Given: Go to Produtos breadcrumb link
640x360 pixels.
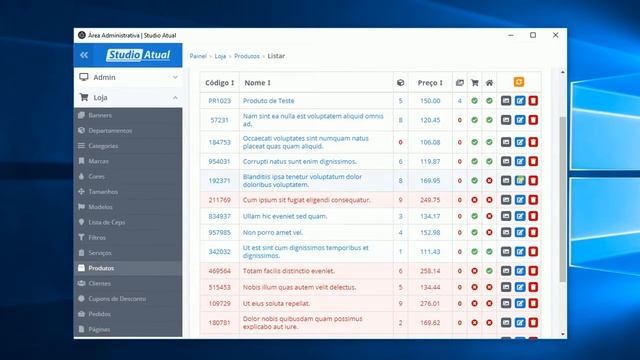Looking at the screenshot, I should click(247, 56).
